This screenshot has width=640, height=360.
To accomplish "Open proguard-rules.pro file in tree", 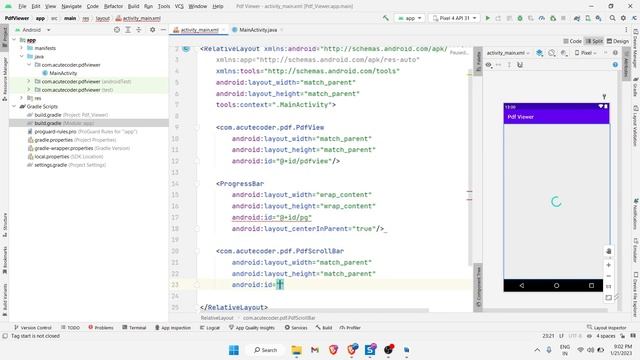I will [82, 131].
